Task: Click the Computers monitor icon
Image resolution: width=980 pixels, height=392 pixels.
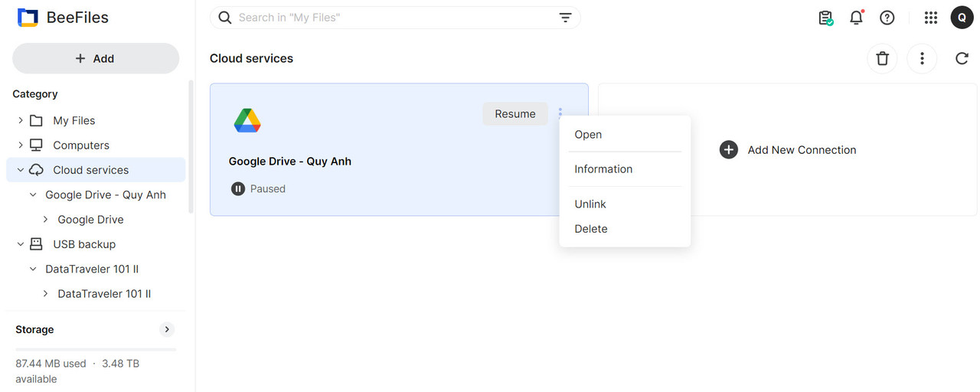Action: click(x=36, y=145)
